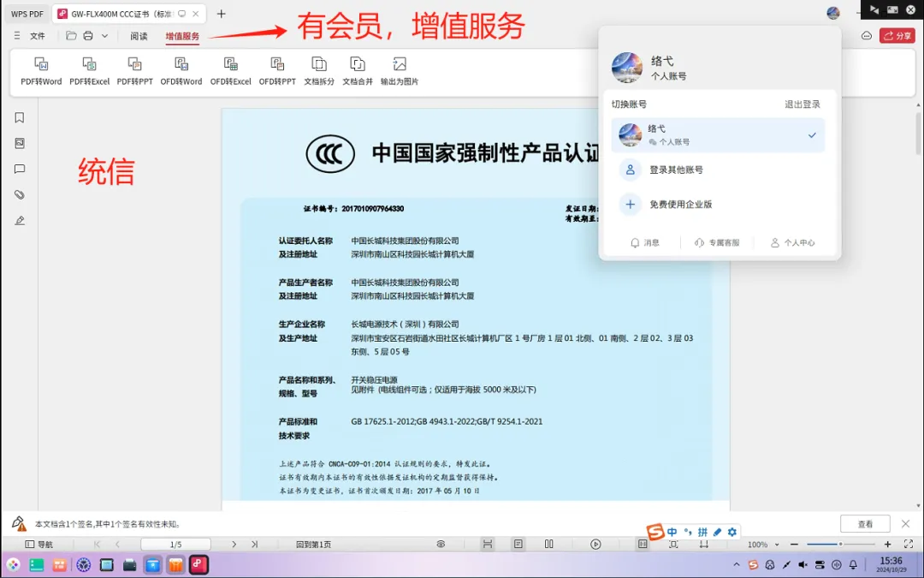Image resolution: width=924 pixels, height=578 pixels.
Task: Click the zoom in plus button
Action: pyautogui.click(x=887, y=545)
